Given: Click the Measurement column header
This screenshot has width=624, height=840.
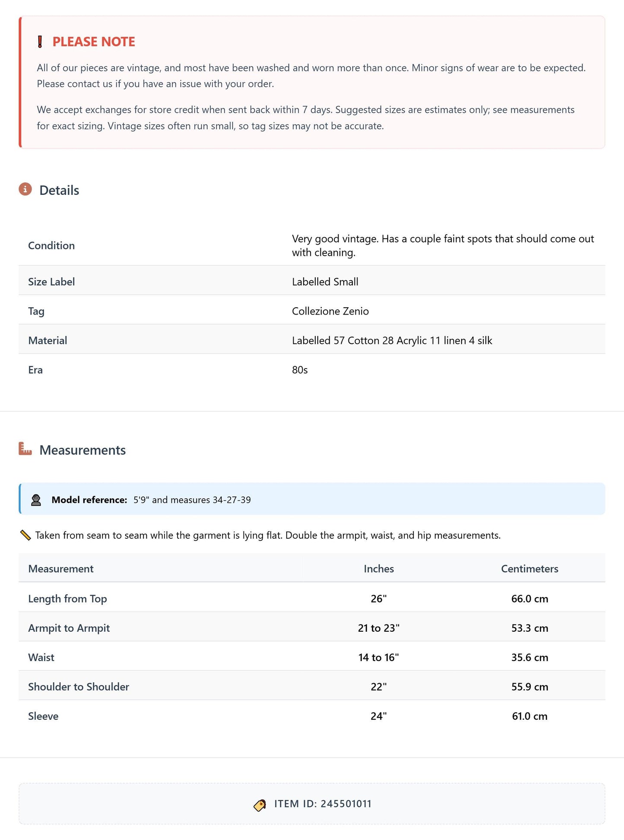Looking at the screenshot, I should pos(61,569).
